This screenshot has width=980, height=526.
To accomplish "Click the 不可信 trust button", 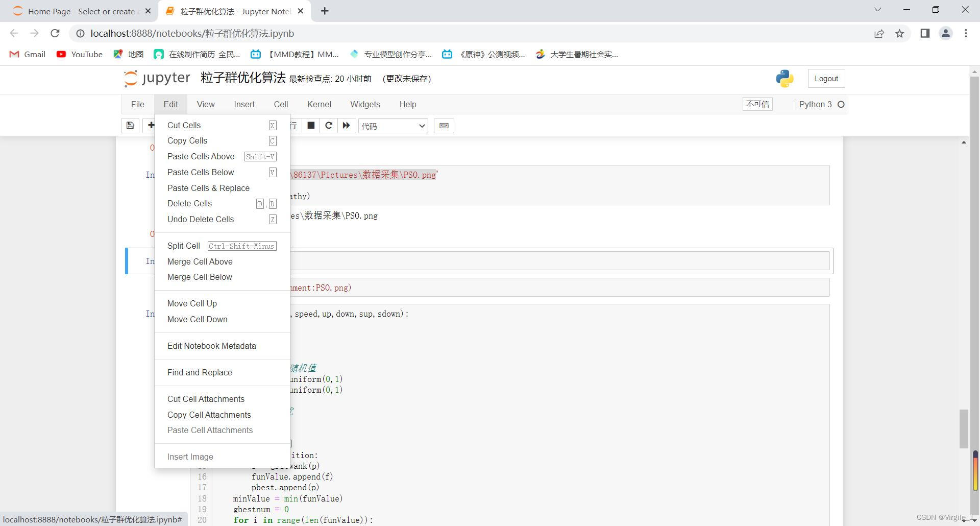I will 757,104.
